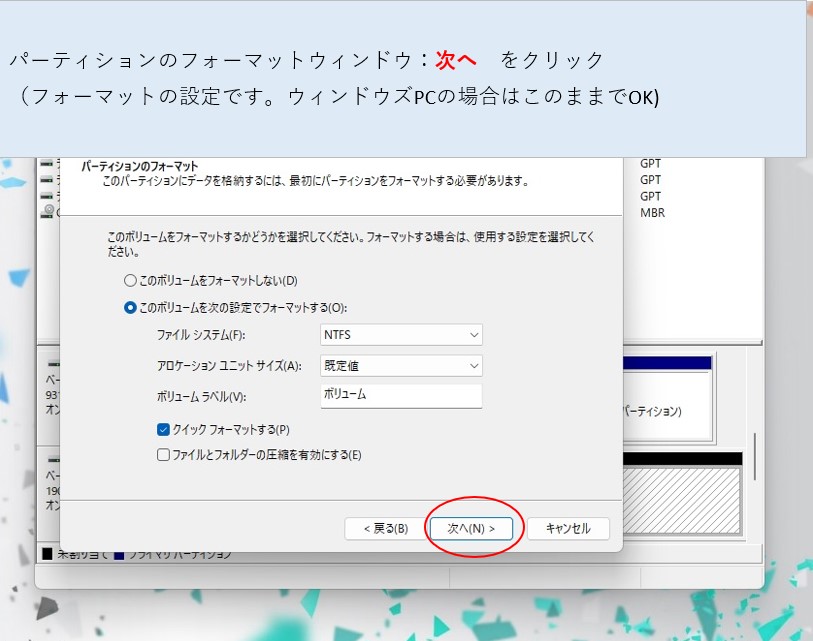This screenshot has width=813, height=641.
Task: Expand the アロケーション ユニット サイズ dropdown
Action: pyautogui.click(x=401, y=366)
